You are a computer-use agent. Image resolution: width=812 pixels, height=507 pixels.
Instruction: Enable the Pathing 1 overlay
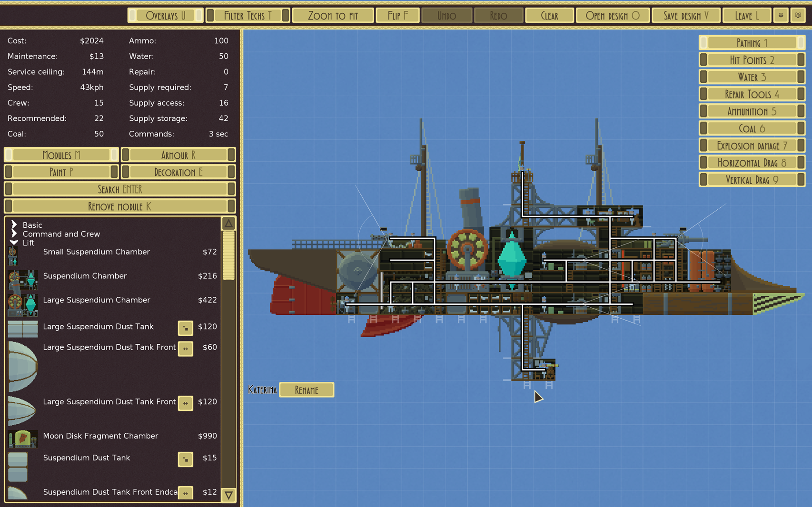[x=752, y=43]
